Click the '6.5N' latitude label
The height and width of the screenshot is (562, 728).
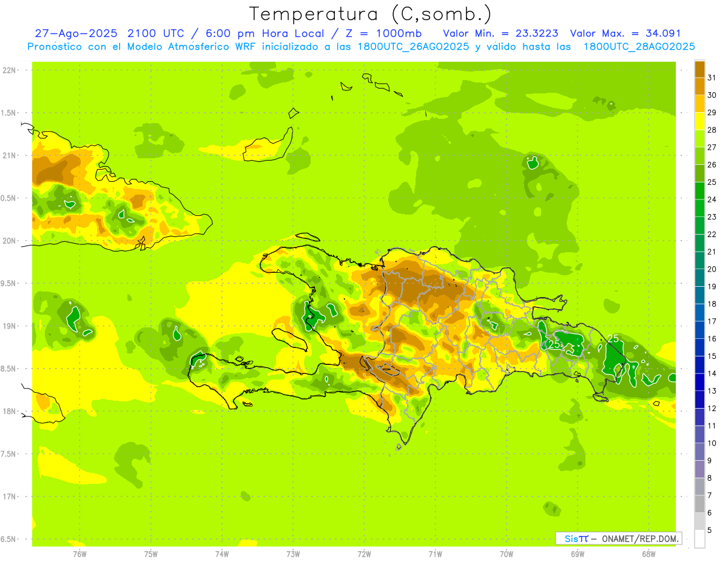coord(9,540)
